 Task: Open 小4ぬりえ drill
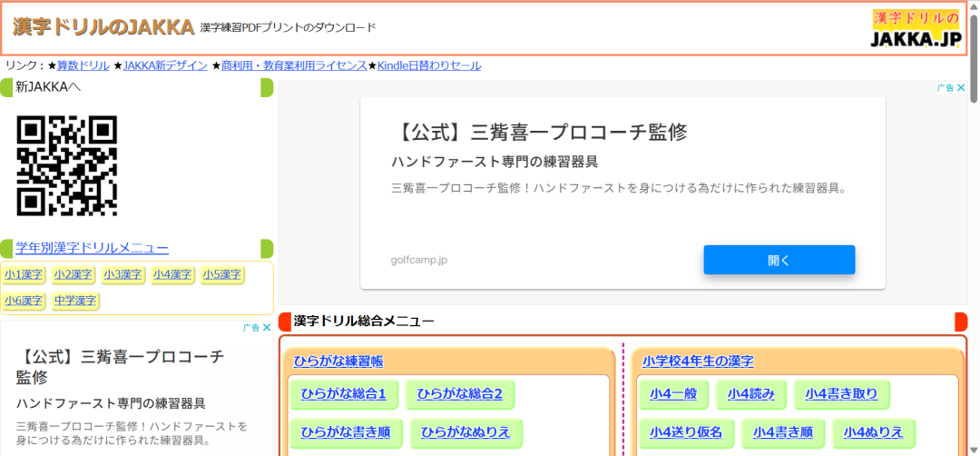[x=873, y=433]
